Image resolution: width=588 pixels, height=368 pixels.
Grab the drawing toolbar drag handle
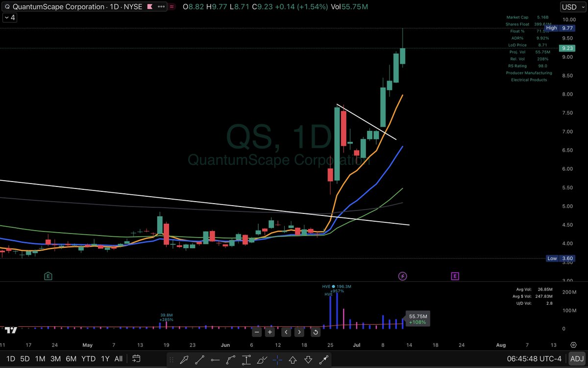171,360
